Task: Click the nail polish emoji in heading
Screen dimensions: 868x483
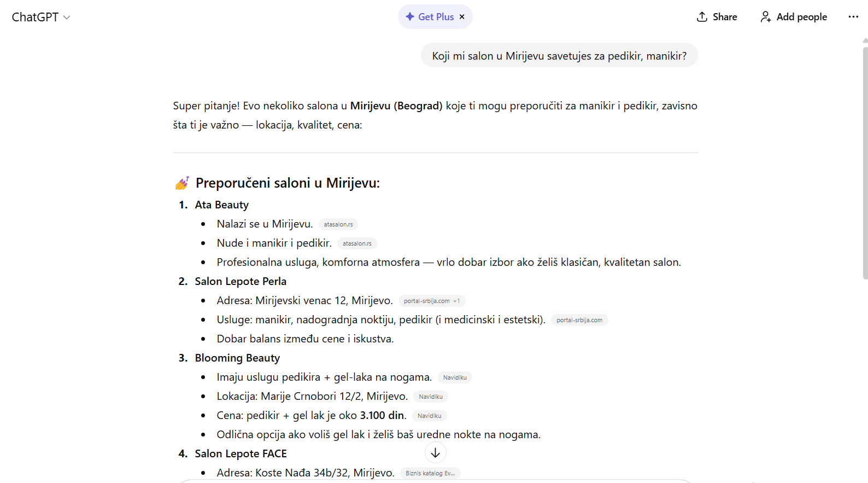Action: point(182,183)
